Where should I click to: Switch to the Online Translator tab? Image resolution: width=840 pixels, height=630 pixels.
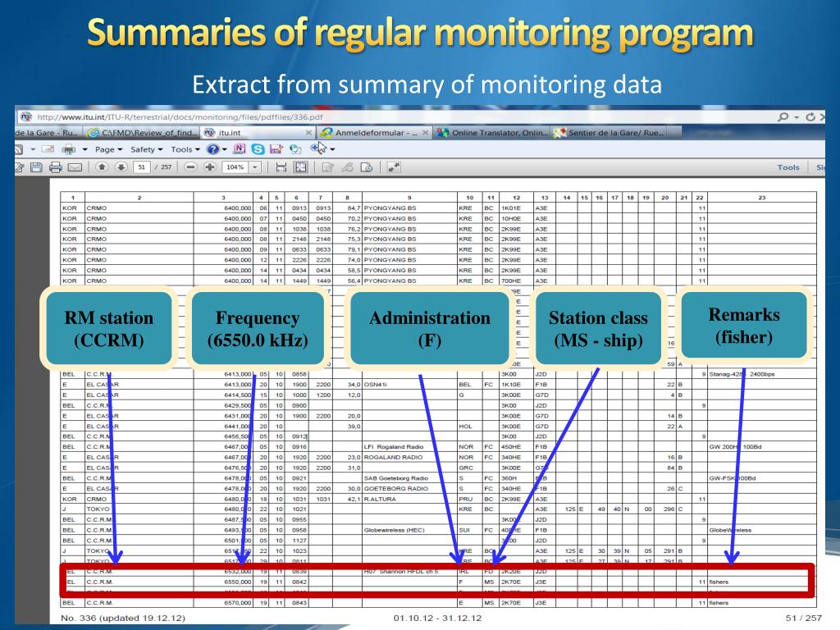[492, 132]
